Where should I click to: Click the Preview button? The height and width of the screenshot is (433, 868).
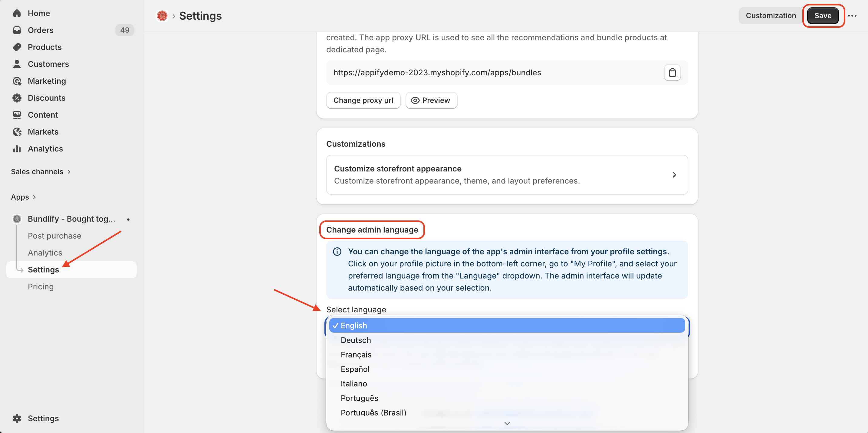[x=431, y=100]
